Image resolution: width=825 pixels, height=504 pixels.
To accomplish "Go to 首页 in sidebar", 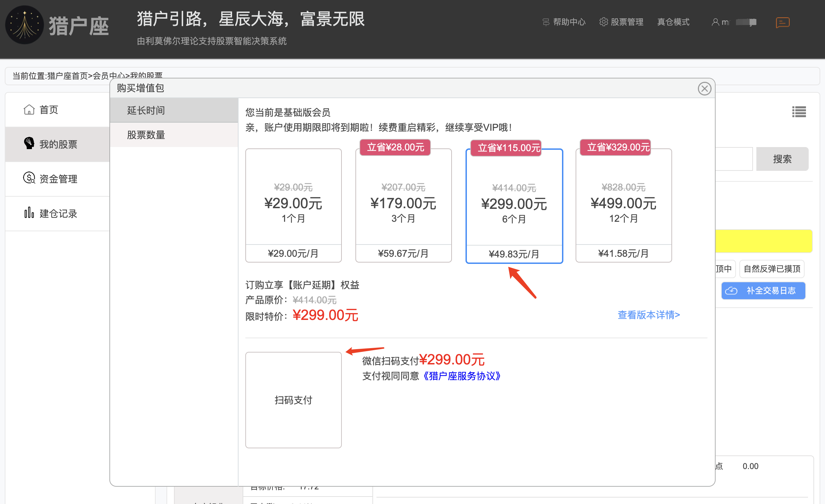I will [x=57, y=110].
